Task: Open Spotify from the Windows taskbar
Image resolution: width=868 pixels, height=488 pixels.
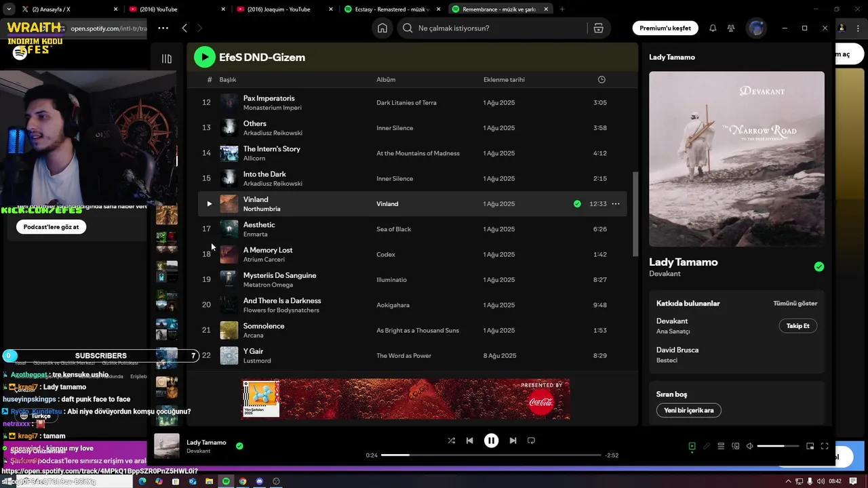Action: click(x=226, y=481)
